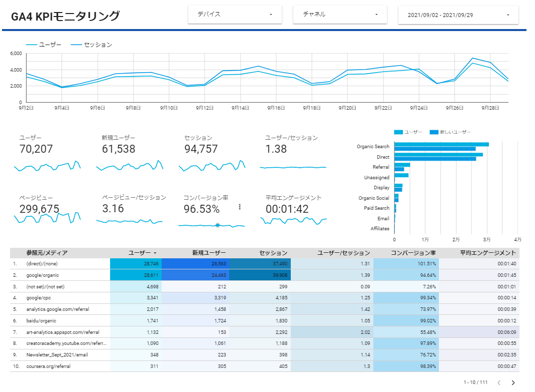This screenshot has height=392, width=535.
Task: Select the ページビュー scorecard value 299,675
Action: (39, 209)
